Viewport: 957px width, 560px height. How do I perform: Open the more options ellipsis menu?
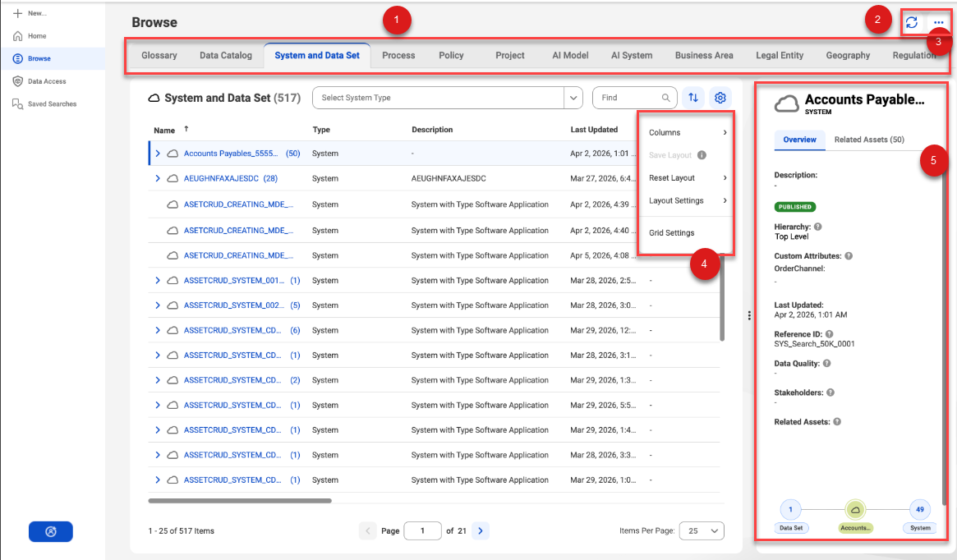(938, 22)
